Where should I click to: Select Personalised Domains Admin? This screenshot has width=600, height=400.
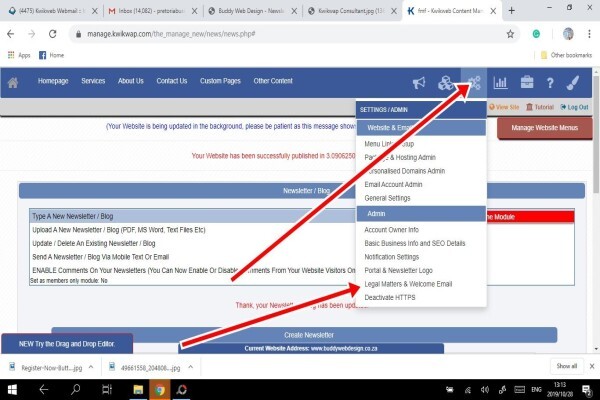(405, 171)
